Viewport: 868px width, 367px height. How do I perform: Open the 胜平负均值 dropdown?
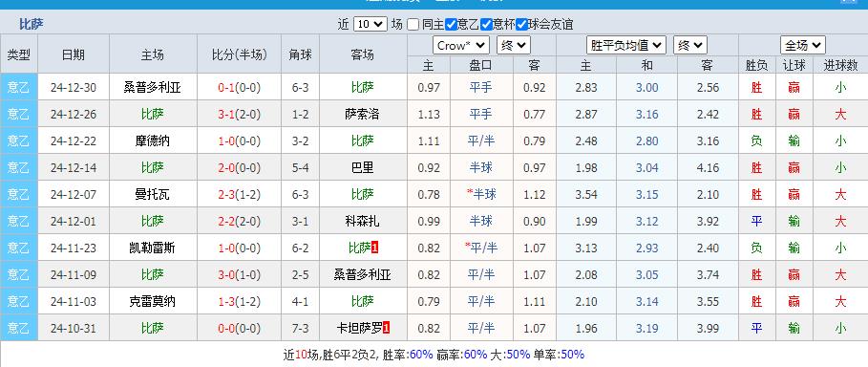(626, 46)
